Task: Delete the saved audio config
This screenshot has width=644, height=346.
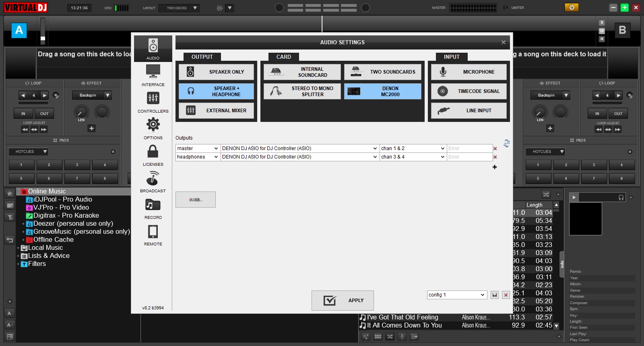Action: (506, 295)
